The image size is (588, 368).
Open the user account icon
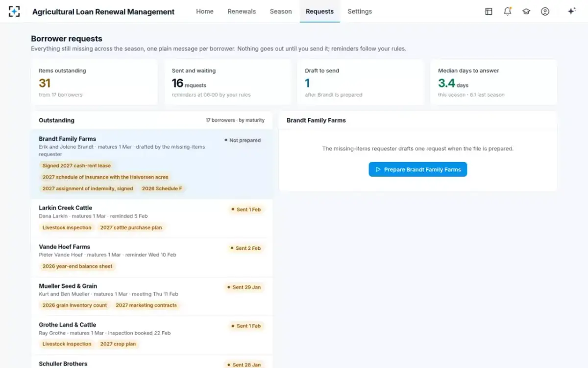(x=545, y=11)
